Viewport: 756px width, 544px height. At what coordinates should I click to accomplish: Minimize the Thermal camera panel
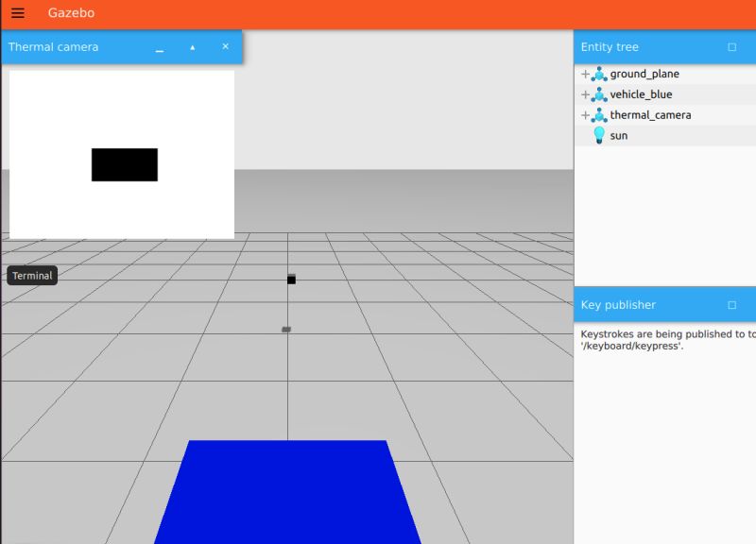pos(157,46)
